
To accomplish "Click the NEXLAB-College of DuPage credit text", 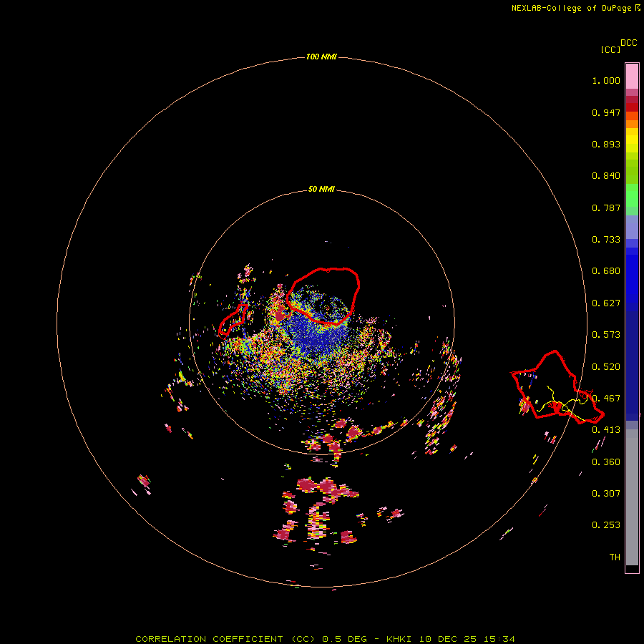I will 576,8.
